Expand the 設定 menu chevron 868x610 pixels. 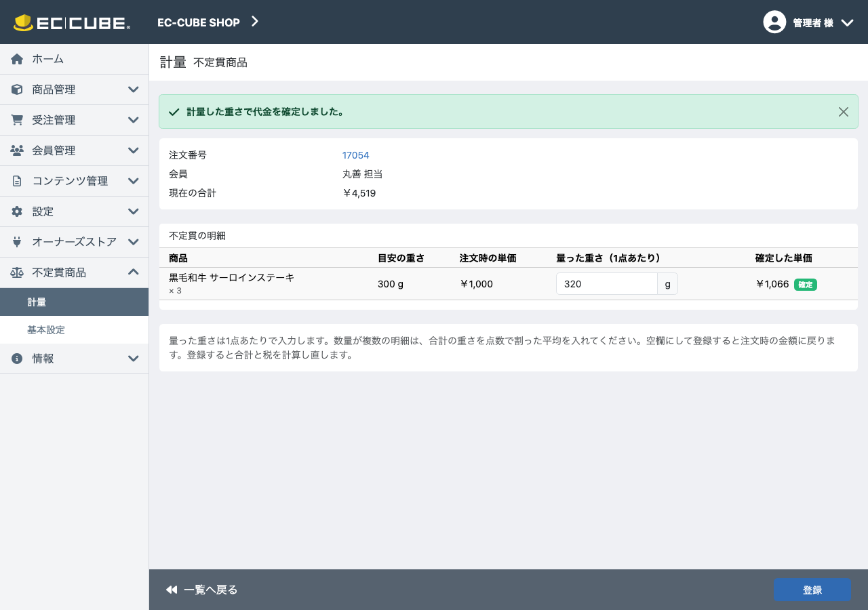[134, 211]
